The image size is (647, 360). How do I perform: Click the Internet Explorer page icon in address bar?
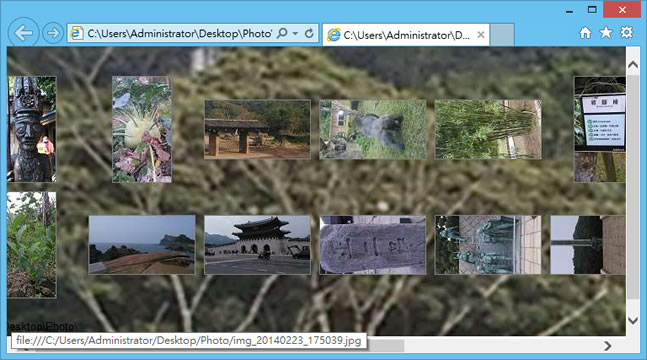click(76, 33)
